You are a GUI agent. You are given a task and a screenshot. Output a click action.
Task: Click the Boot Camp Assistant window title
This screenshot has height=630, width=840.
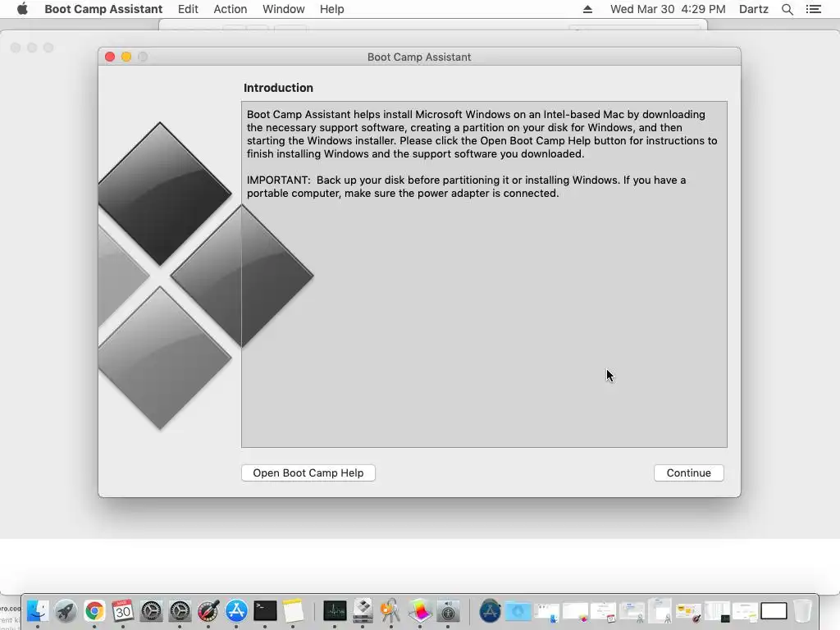[x=419, y=57]
